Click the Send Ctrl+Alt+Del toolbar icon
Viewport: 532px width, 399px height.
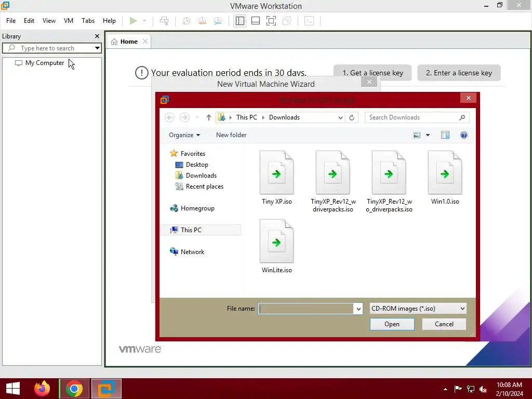pyautogui.click(x=164, y=21)
